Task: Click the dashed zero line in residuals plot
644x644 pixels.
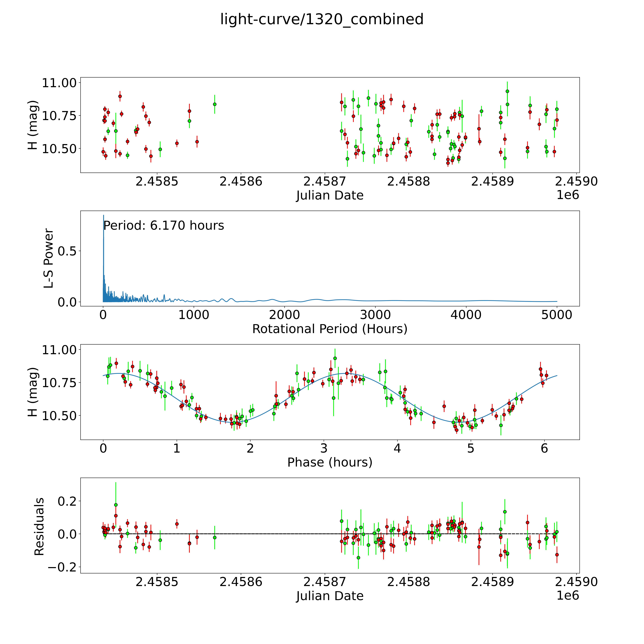Action: [283, 534]
